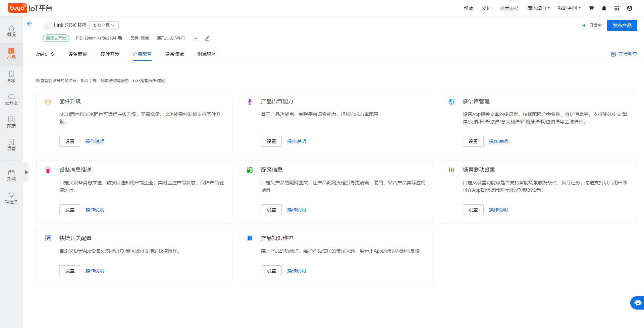Open 操作说明 for 快捷开关配置
Image resolution: width=644 pixels, height=328 pixels.
click(x=95, y=271)
